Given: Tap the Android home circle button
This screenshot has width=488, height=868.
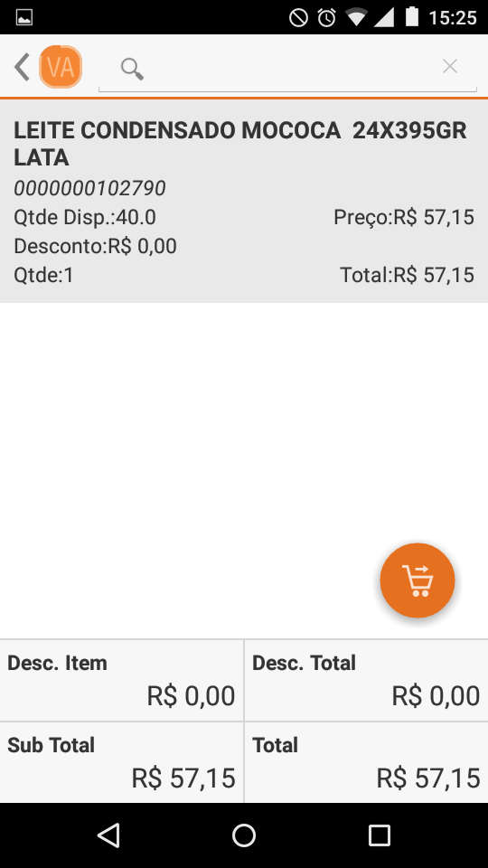Looking at the screenshot, I should (x=244, y=835).
